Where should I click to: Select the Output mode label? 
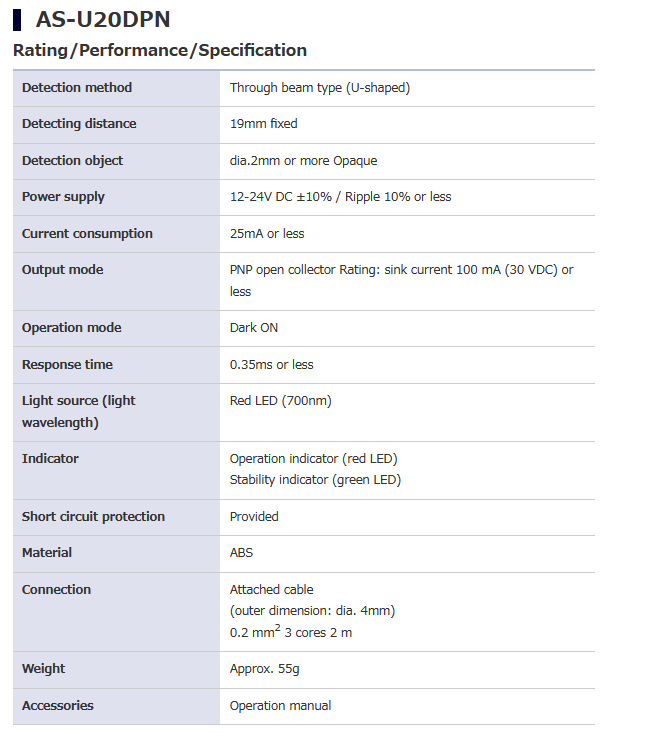click(x=62, y=270)
